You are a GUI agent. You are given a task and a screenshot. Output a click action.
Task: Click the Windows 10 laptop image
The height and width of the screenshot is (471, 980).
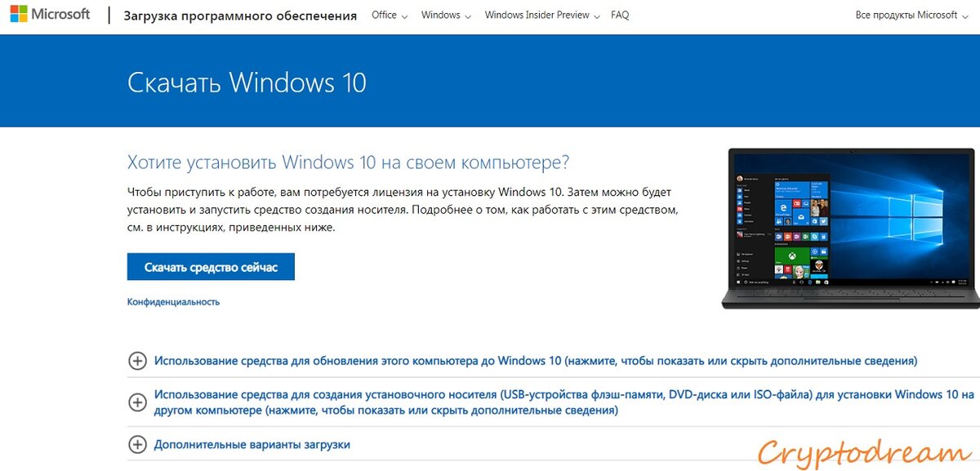click(849, 229)
